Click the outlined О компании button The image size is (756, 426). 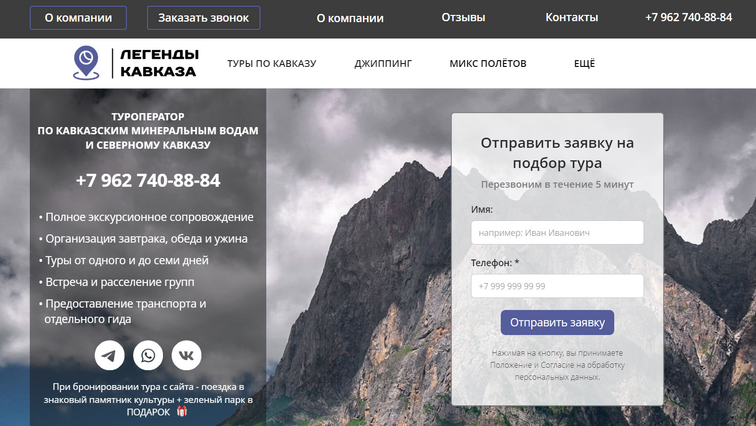79,18
